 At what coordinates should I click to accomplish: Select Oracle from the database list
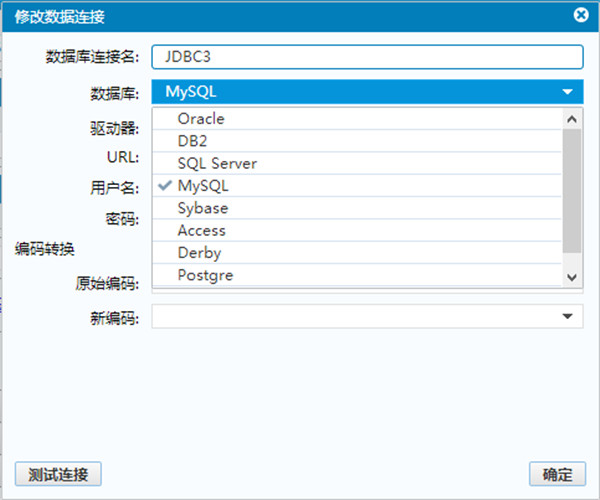pyautogui.click(x=201, y=118)
